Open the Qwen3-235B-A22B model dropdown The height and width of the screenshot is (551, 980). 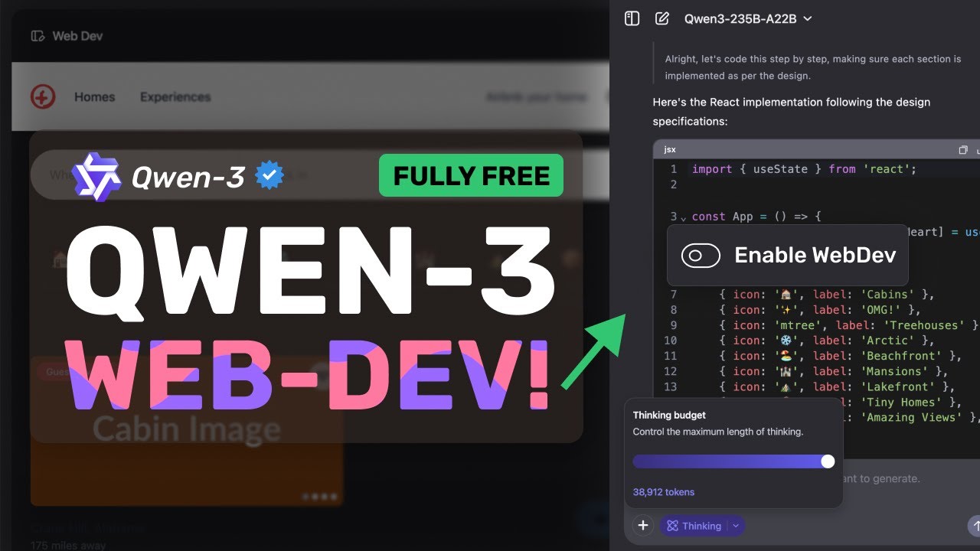(748, 18)
